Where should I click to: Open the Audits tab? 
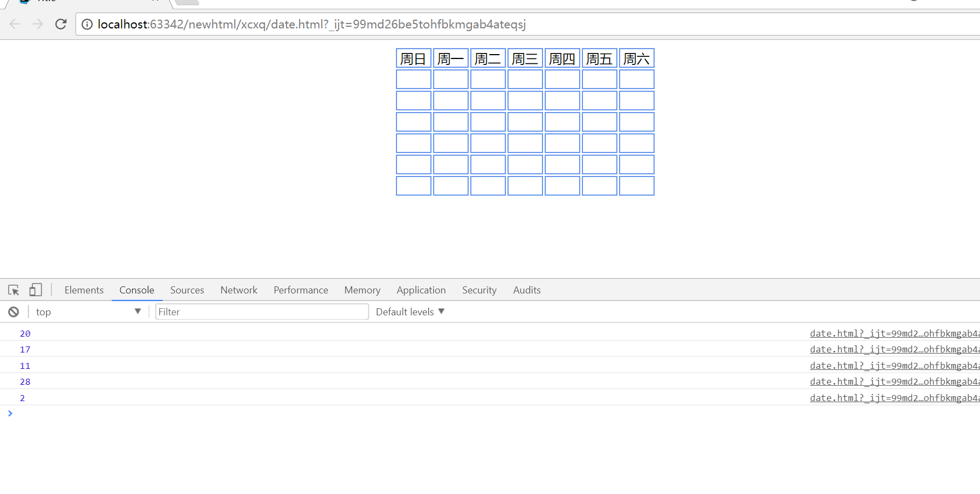pyautogui.click(x=527, y=290)
